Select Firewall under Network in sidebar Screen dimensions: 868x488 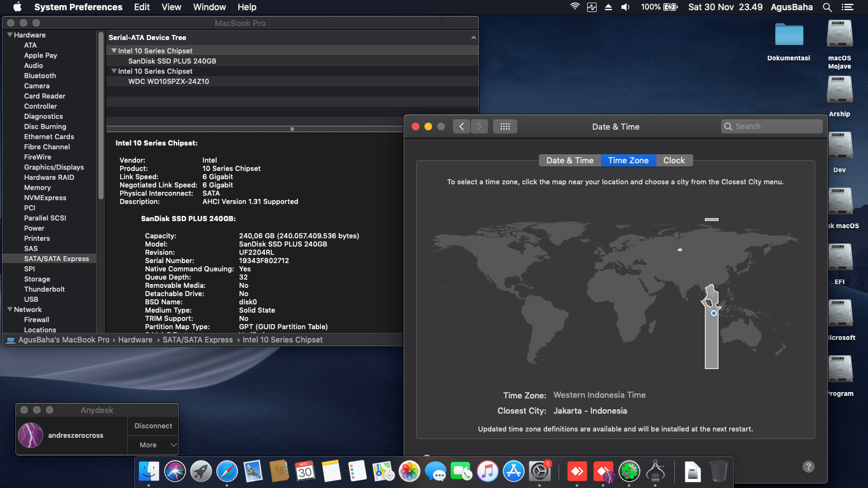click(x=37, y=320)
